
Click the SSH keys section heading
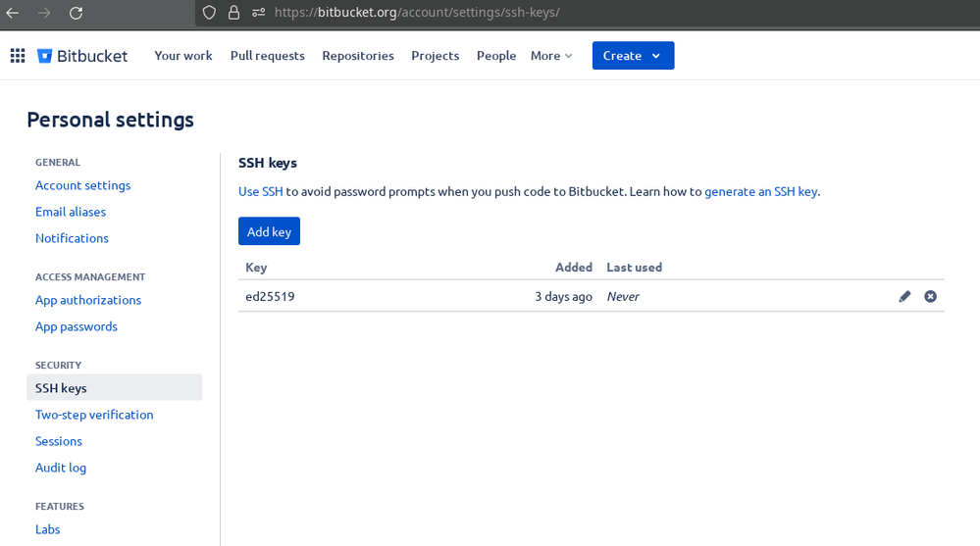pyautogui.click(x=268, y=163)
